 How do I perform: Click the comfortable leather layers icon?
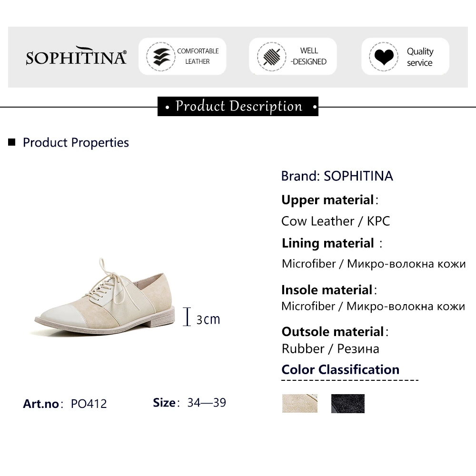[x=159, y=57]
